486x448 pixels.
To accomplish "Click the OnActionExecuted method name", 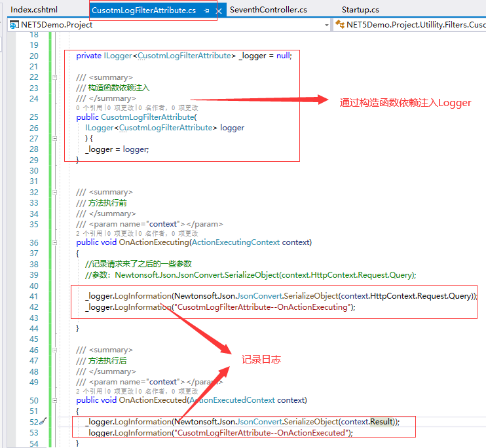I will [153, 400].
